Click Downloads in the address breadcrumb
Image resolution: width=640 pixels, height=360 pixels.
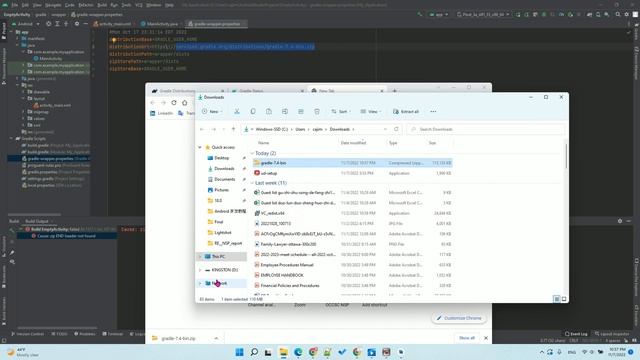point(339,129)
